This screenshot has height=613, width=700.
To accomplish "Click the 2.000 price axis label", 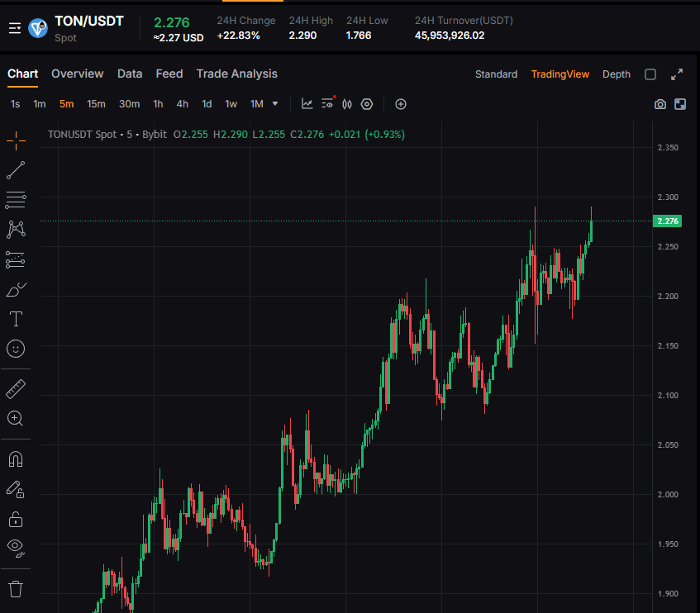I will tap(668, 494).
